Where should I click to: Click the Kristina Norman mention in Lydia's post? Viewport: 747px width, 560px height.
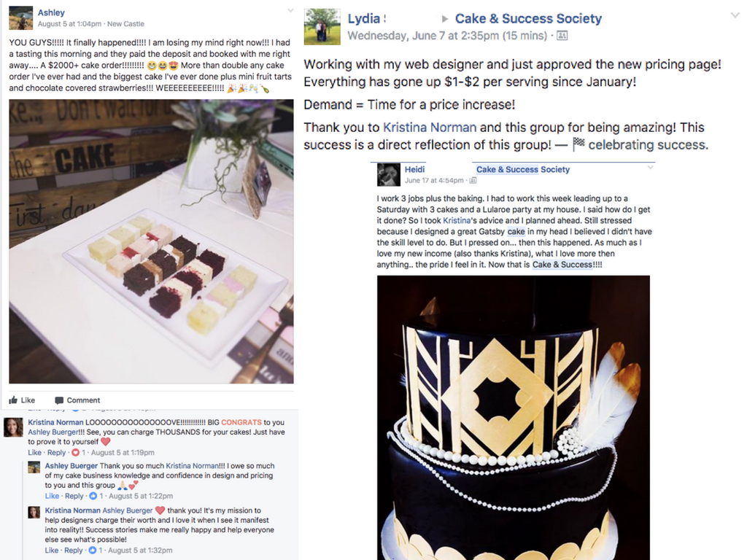(x=430, y=128)
